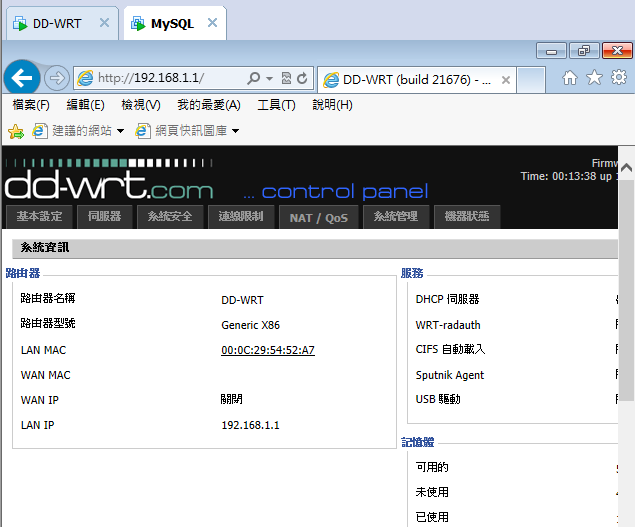Open the 伺服器 router tab
This screenshot has height=527, width=635.
104,217
